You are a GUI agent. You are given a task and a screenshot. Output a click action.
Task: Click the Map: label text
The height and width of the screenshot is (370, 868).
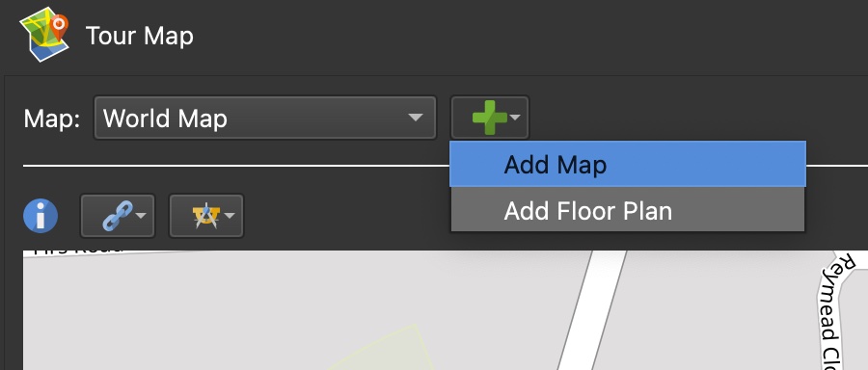point(52,119)
